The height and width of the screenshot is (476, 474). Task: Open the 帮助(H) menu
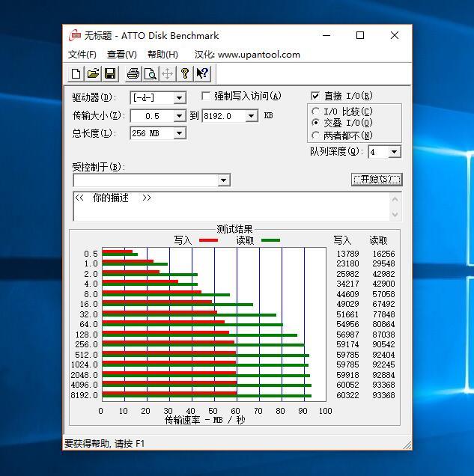162,55
